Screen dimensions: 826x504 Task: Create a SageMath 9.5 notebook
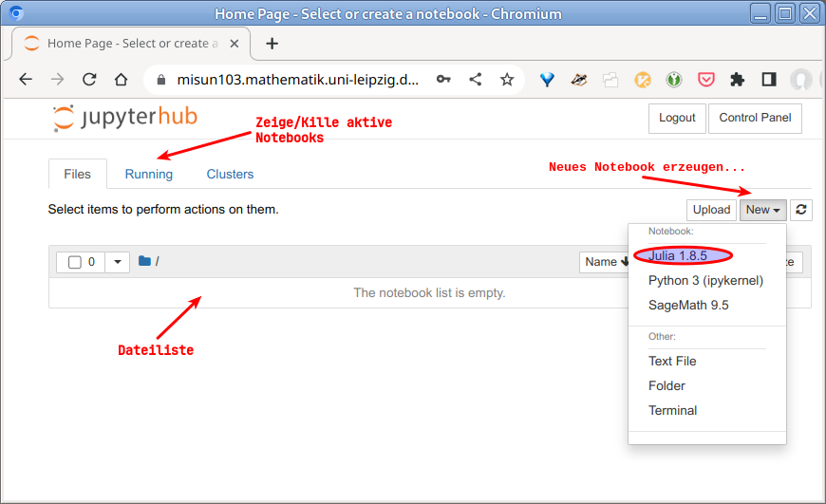click(688, 305)
